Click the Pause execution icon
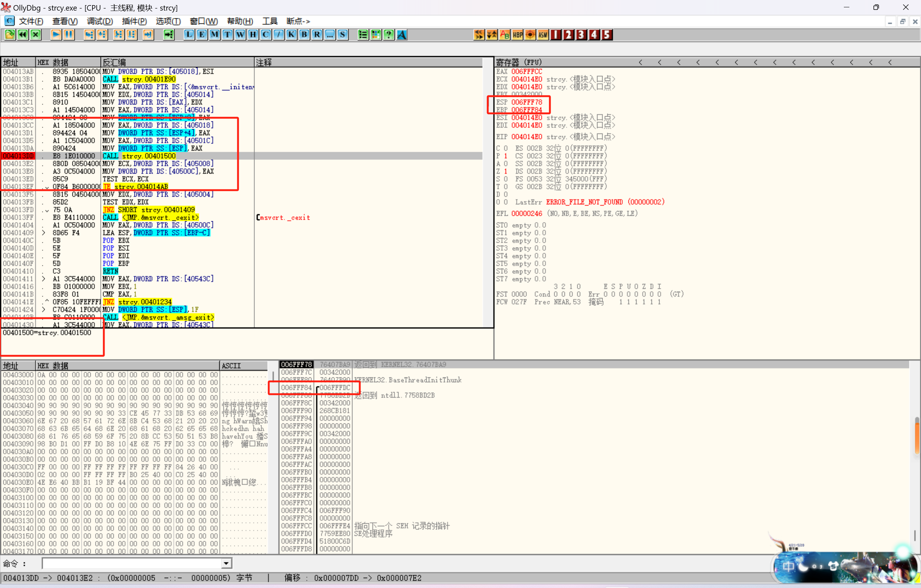The height and width of the screenshot is (588, 921). (69, 35)
